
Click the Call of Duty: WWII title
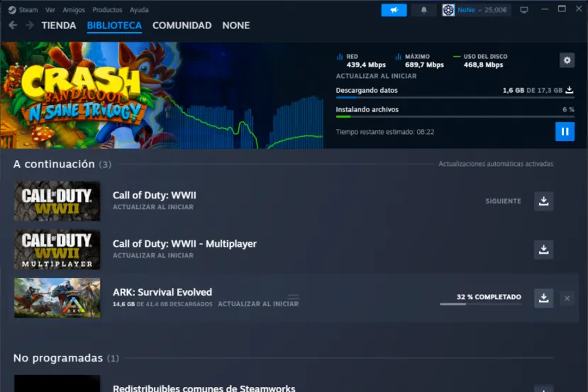tap(155, 195)
